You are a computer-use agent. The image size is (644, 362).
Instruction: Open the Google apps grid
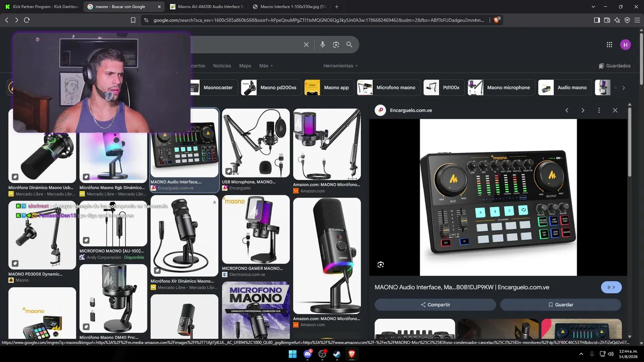(609, 45)
